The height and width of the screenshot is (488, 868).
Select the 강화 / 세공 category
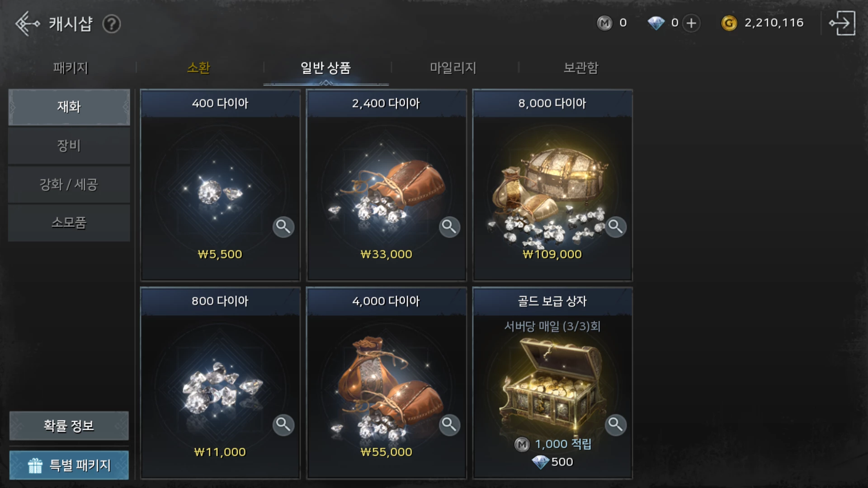pyautogui.click(x=69, y=184)
